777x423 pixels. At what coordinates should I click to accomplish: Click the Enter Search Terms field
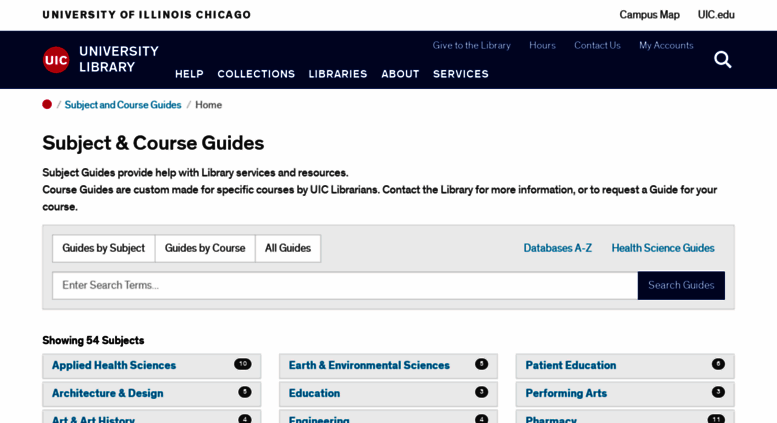345,285
